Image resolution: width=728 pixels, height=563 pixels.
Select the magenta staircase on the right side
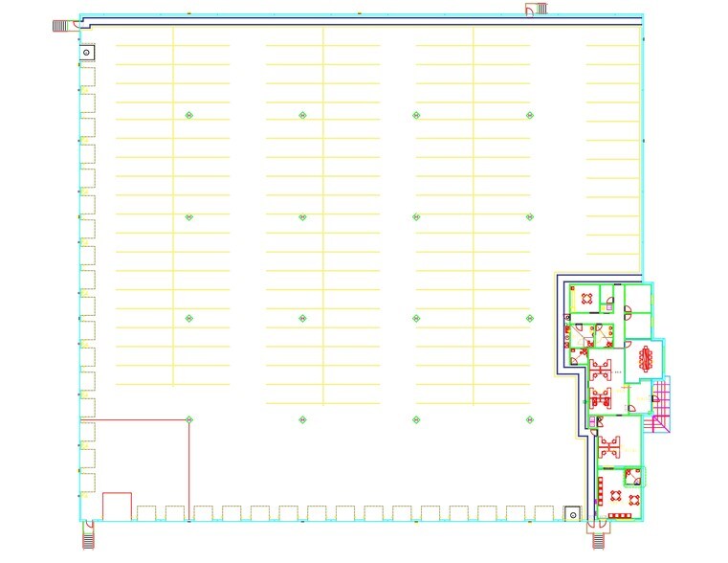pos(663,405)
